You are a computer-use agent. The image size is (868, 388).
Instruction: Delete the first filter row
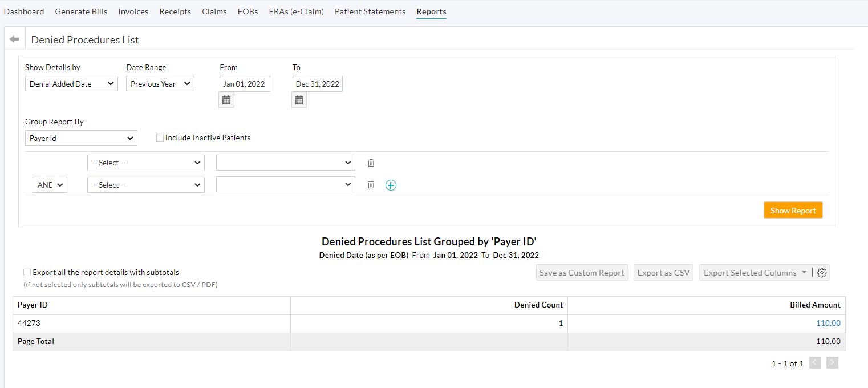pos(371,163)
